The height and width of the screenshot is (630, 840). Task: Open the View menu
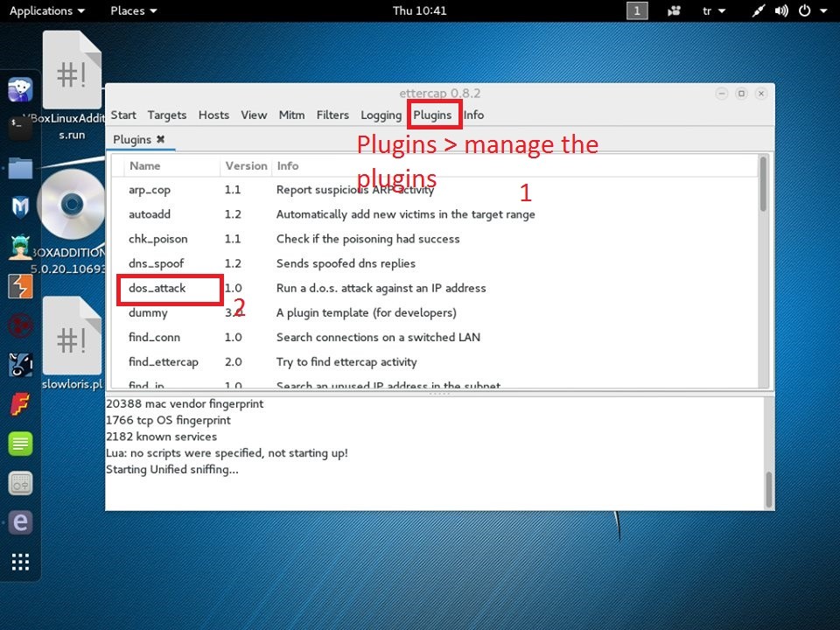click(254, 115)
